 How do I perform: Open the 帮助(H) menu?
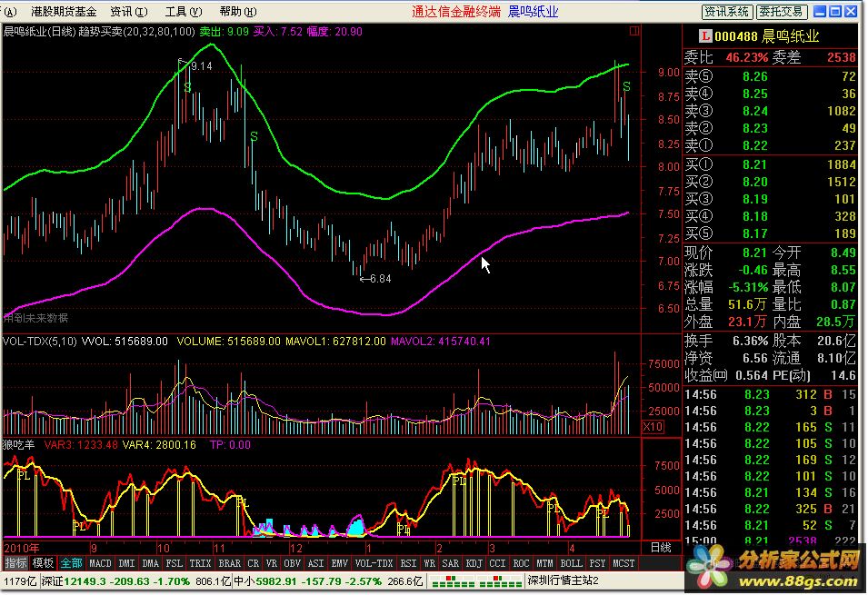coord(238,12)
